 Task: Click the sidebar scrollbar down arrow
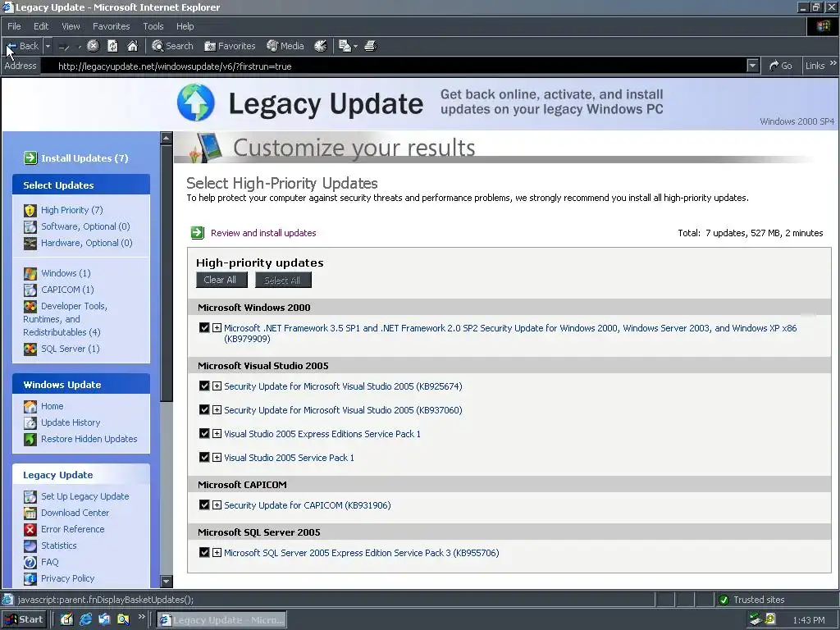pyautogui.click(x=166, y=581)
